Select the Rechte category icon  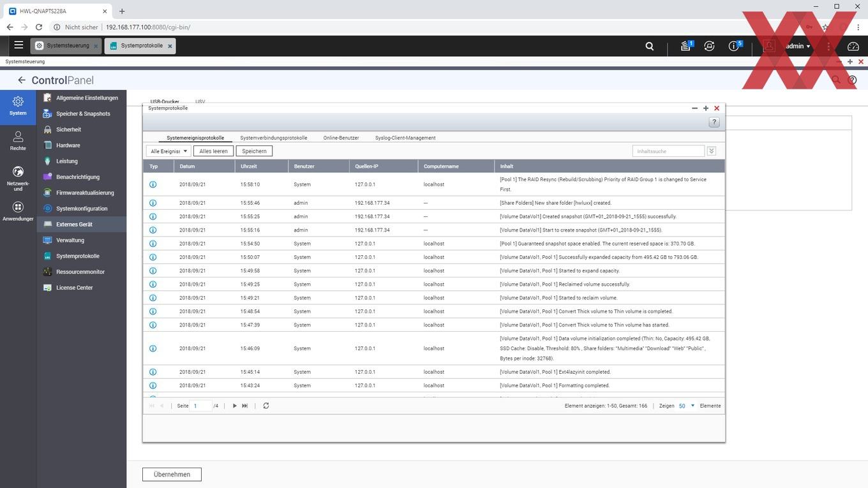click(18, 141)
